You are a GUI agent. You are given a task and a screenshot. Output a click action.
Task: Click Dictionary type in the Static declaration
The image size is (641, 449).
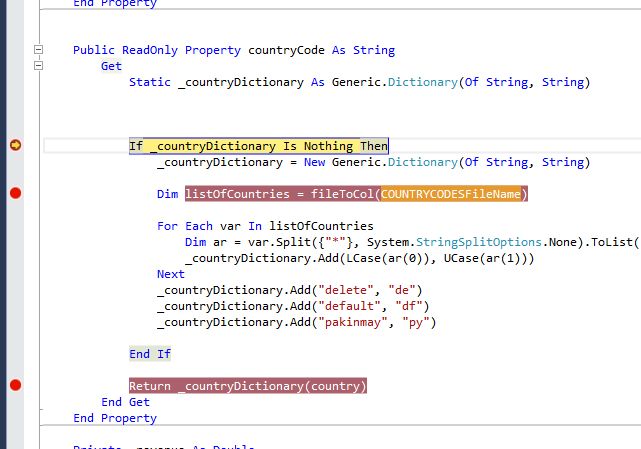point(423,82)
